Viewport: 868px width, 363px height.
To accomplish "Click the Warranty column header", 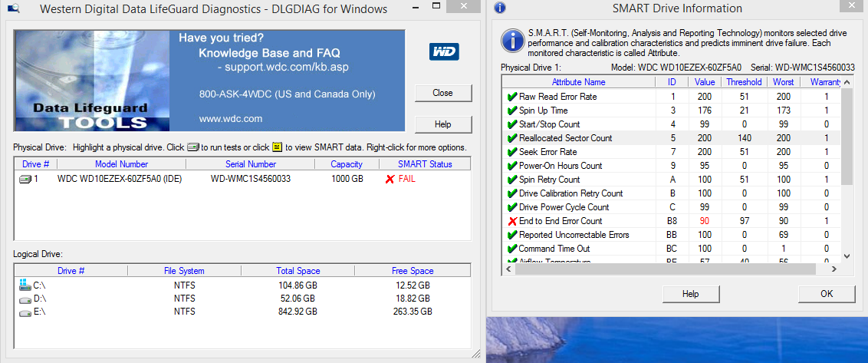I will tap(821, 82).
